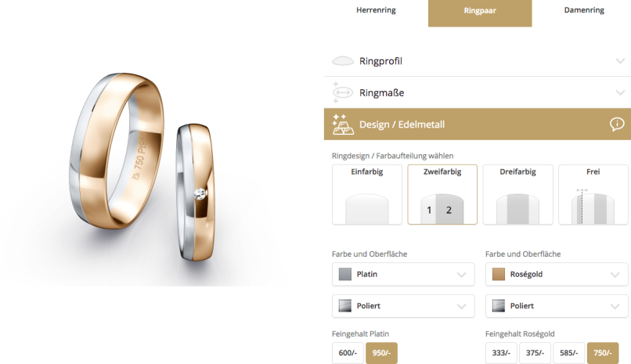
Task: Open the Poliert surface dropdown under Platin
Action: point(403,306)
